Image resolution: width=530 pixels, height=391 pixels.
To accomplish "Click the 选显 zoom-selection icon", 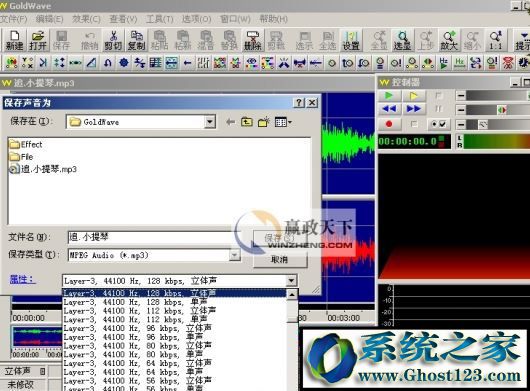I will coord(402,40).
